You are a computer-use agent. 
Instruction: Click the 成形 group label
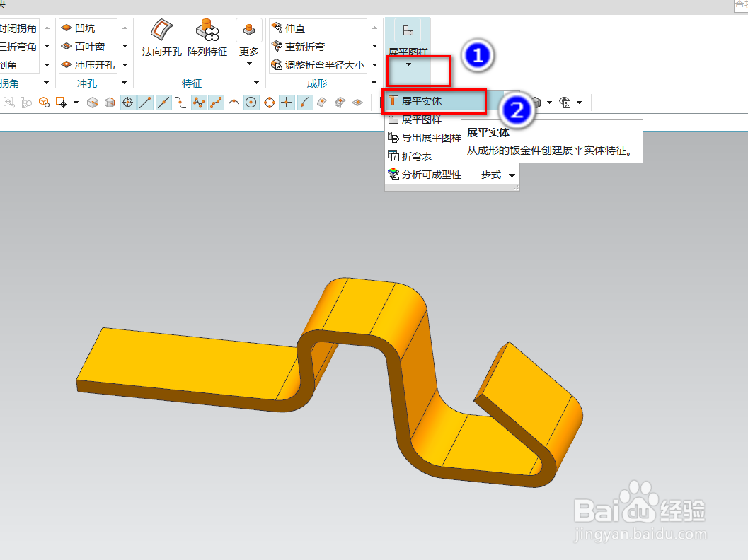317,83
